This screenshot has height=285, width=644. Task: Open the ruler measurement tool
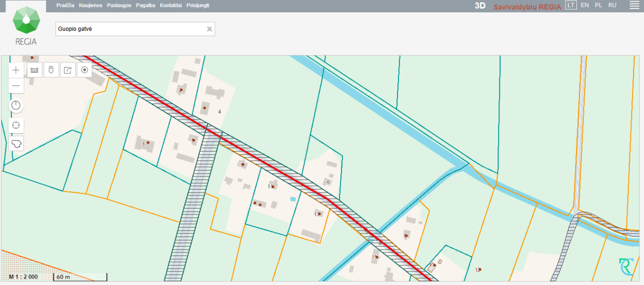point(34,70)
